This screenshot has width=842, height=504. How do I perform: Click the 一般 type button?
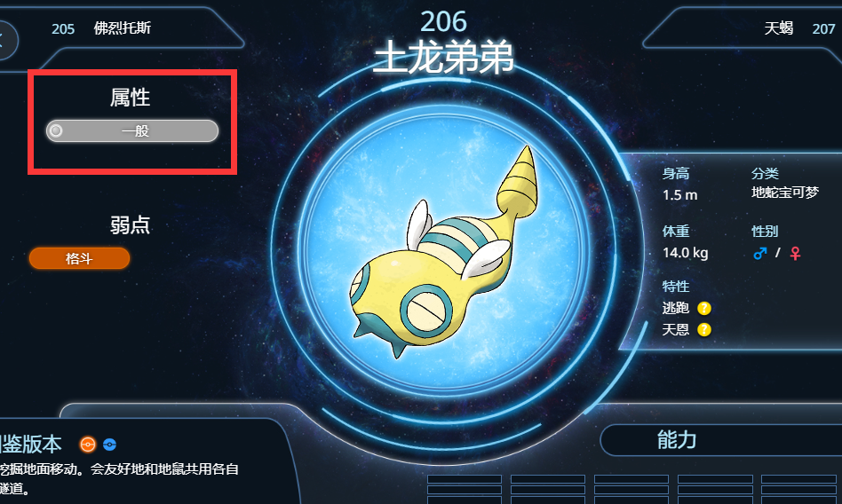click(132, 131)
